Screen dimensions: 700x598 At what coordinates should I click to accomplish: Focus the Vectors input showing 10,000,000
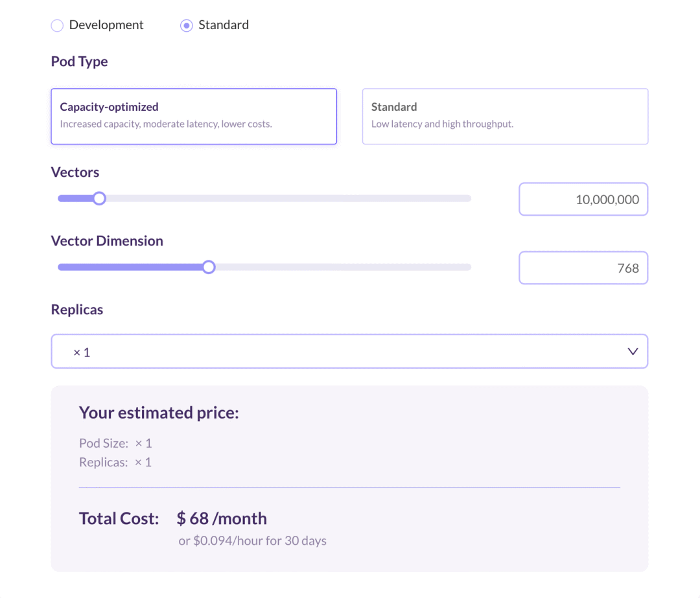(x=583, y=200)
